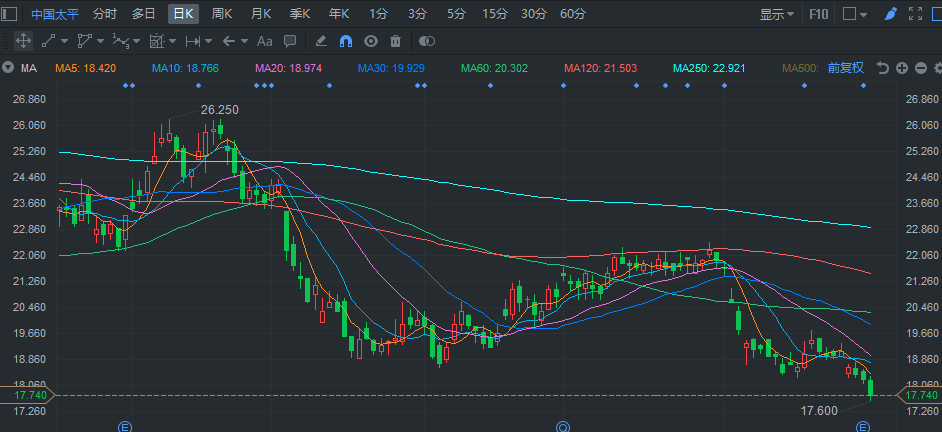The height and width of the screenshot is (432, 942).
Task: Click the MA250: 22.921 label
Action: (x=709, y=68)
